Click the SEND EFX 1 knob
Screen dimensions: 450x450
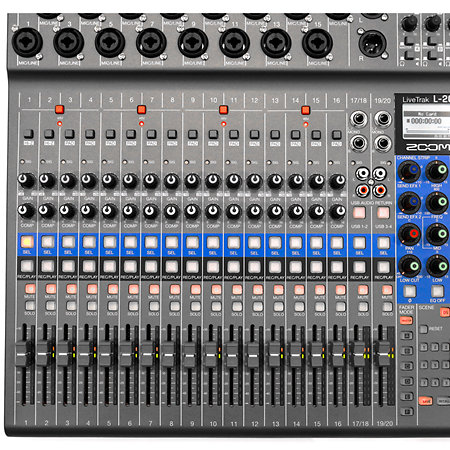click(x=410, y=171)
